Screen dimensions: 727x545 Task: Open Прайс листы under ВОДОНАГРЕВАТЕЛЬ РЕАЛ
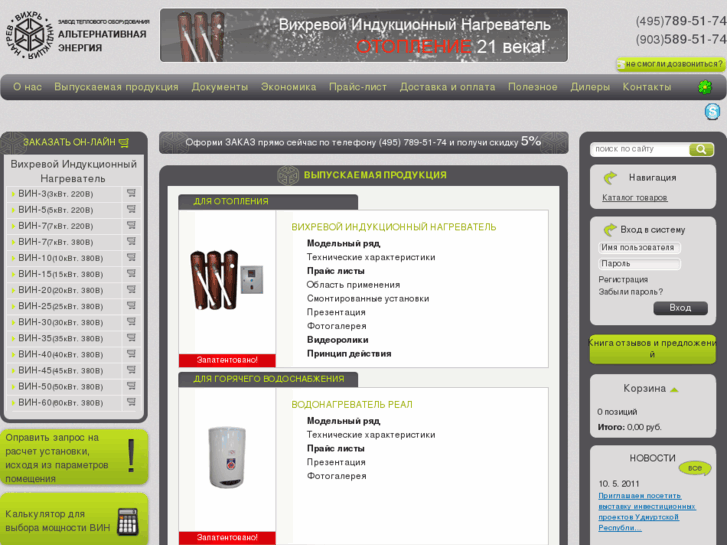coord(336,449)
